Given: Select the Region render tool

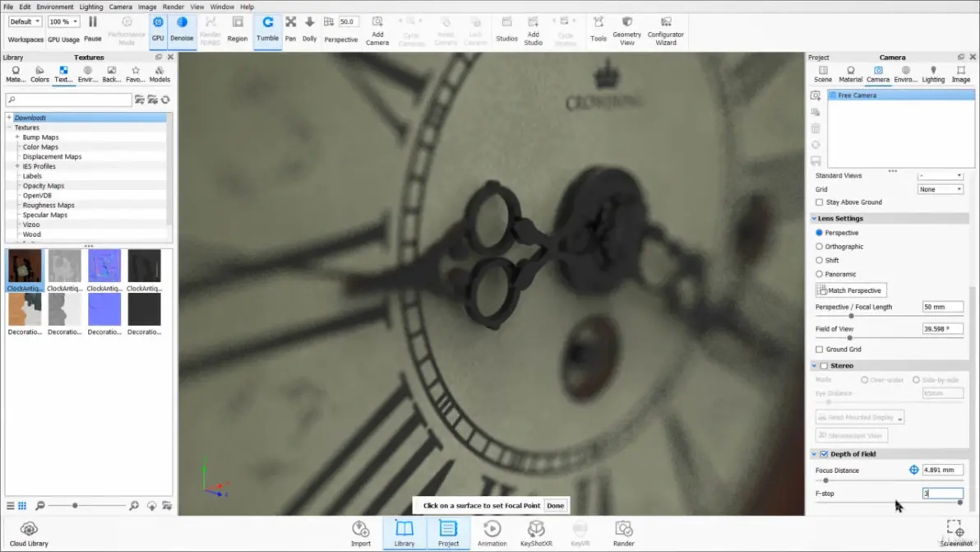Looking at the screenshot, I should point(238,30).
